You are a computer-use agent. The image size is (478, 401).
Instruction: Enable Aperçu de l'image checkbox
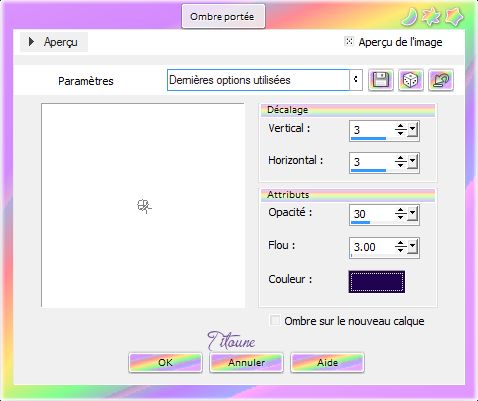click(349, 42)
